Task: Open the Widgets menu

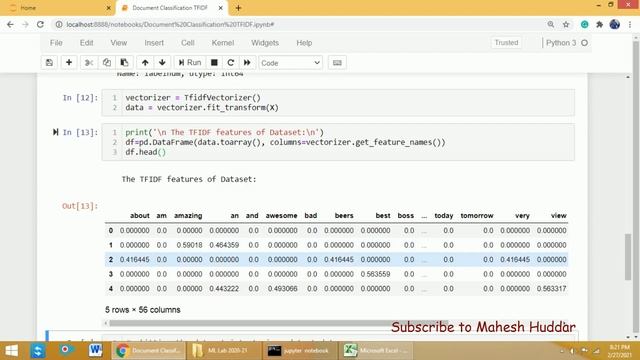Action: point(265,43)
